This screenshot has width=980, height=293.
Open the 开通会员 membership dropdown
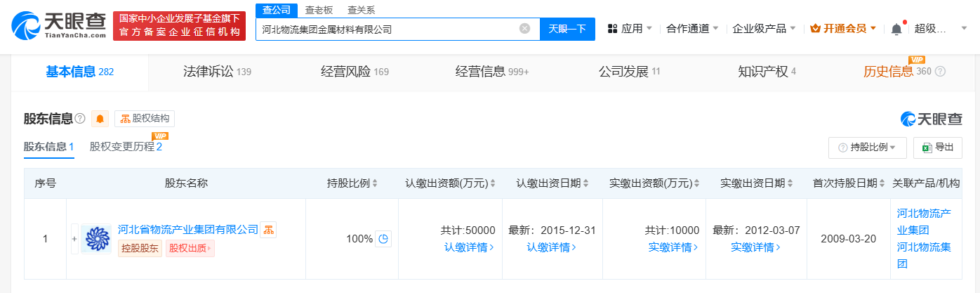843,29
